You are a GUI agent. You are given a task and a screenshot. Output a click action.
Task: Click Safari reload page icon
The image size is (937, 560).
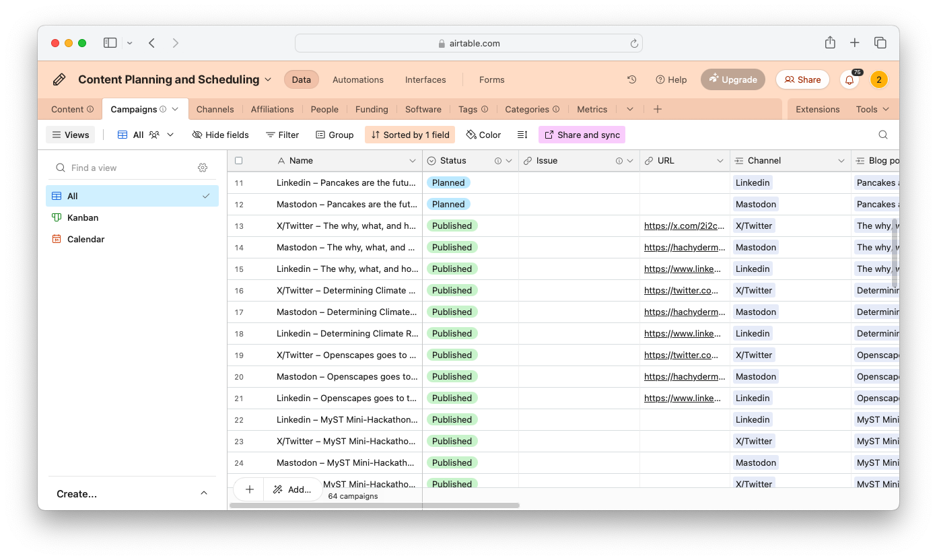click(x=633, y=43)
